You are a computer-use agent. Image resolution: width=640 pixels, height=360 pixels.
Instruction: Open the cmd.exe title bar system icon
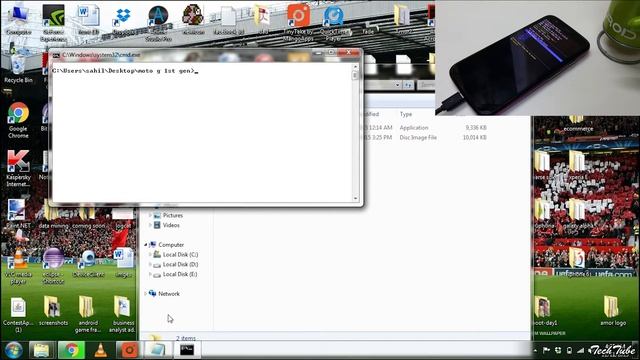56,55
